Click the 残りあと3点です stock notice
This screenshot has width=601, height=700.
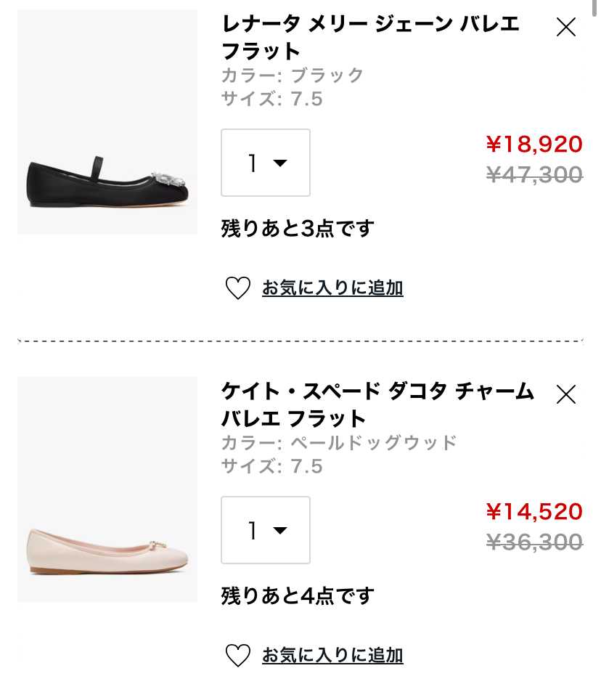[x=298, y=229]
